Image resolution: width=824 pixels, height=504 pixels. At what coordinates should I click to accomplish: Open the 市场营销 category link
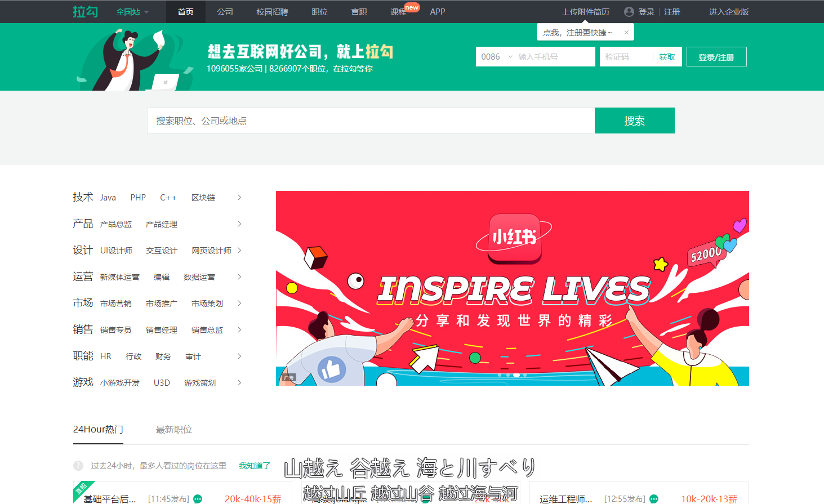pyautogui.click(x=116, y=304)
